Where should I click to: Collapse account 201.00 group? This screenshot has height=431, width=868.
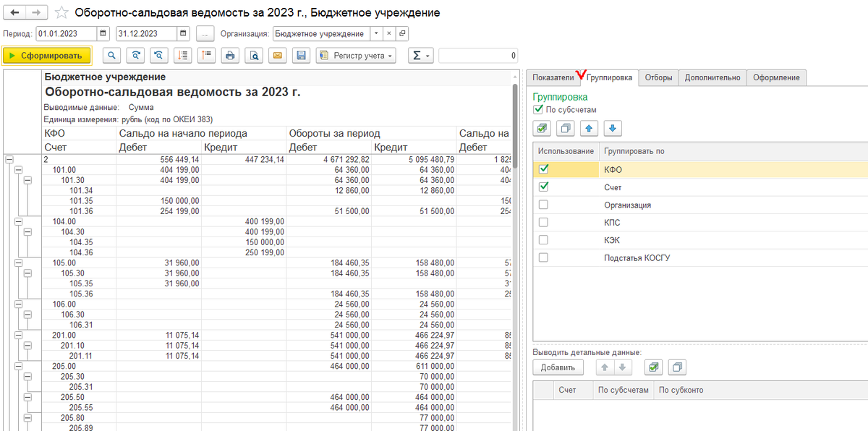pyautogui.click(x=18, y=336)
